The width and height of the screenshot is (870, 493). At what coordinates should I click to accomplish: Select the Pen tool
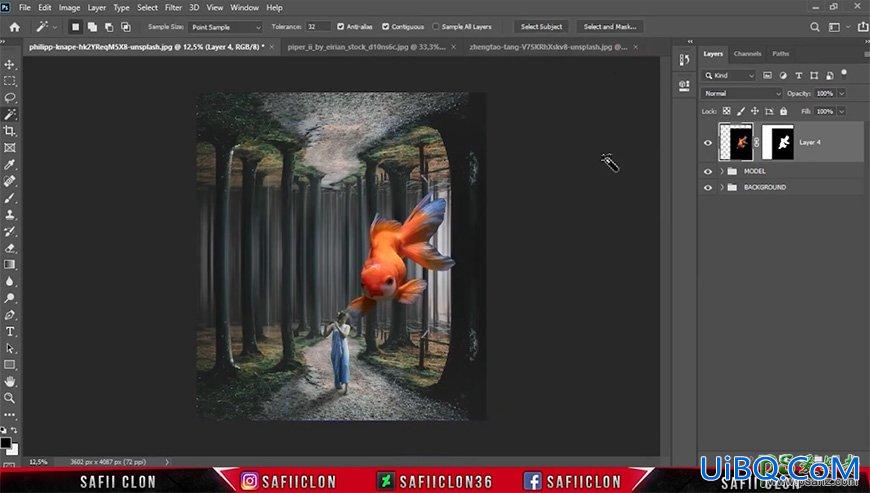coord(9,315)
